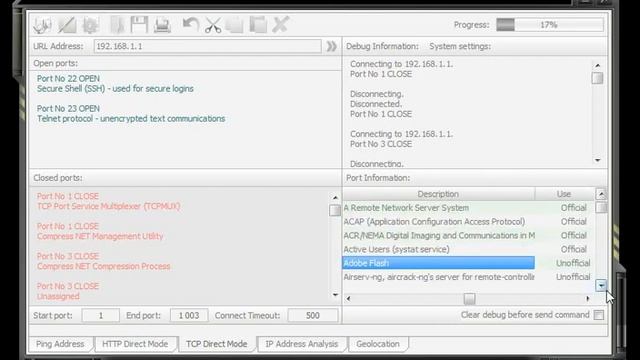
Task: Click the double-arrow go button beside URL
Action: (331, 46)
